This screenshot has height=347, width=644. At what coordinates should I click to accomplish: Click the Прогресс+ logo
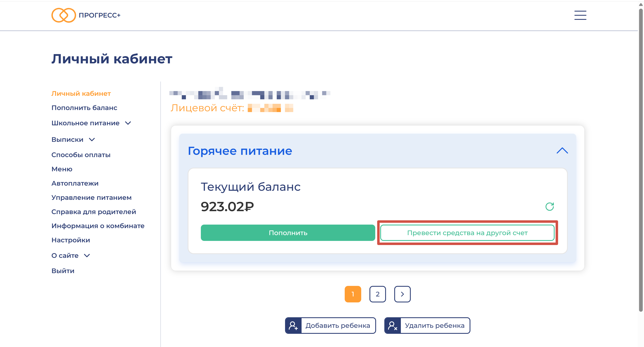pyautogui.click(x=86, y=15)
